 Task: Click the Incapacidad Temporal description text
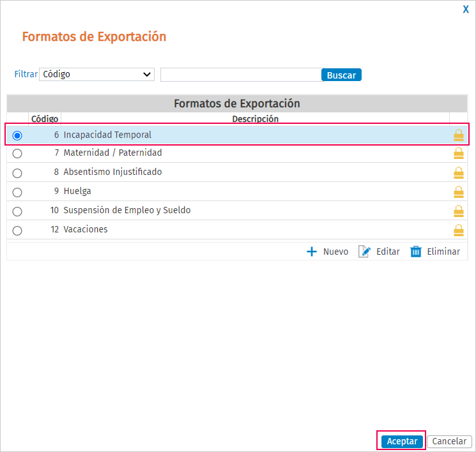coord(107,135)
